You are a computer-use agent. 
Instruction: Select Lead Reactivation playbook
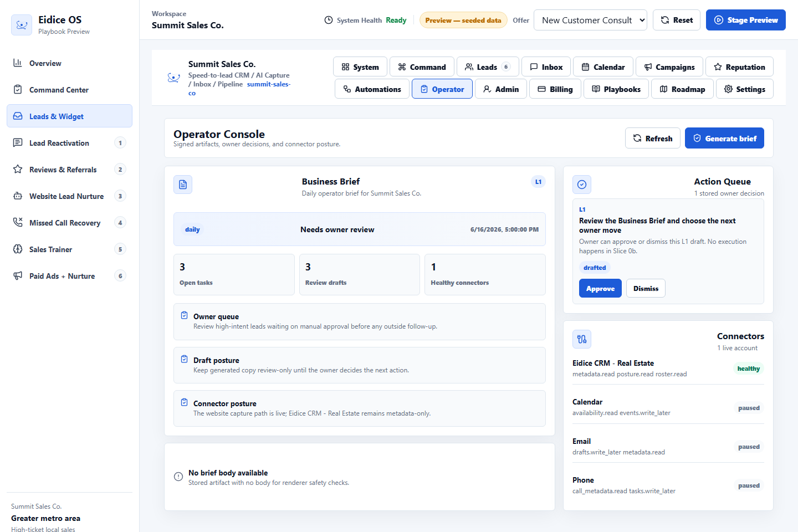(69, 142)
